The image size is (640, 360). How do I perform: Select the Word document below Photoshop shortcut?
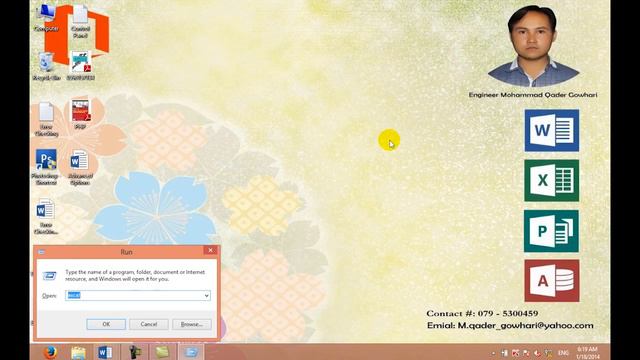46,216
